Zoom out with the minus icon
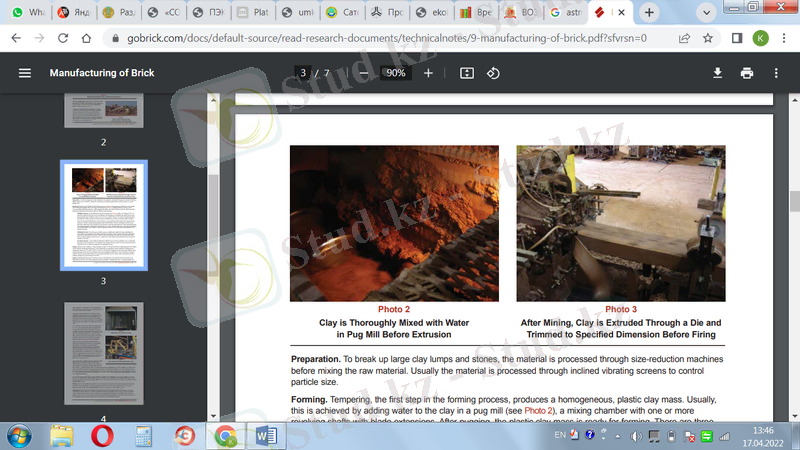 coord(364,73)
